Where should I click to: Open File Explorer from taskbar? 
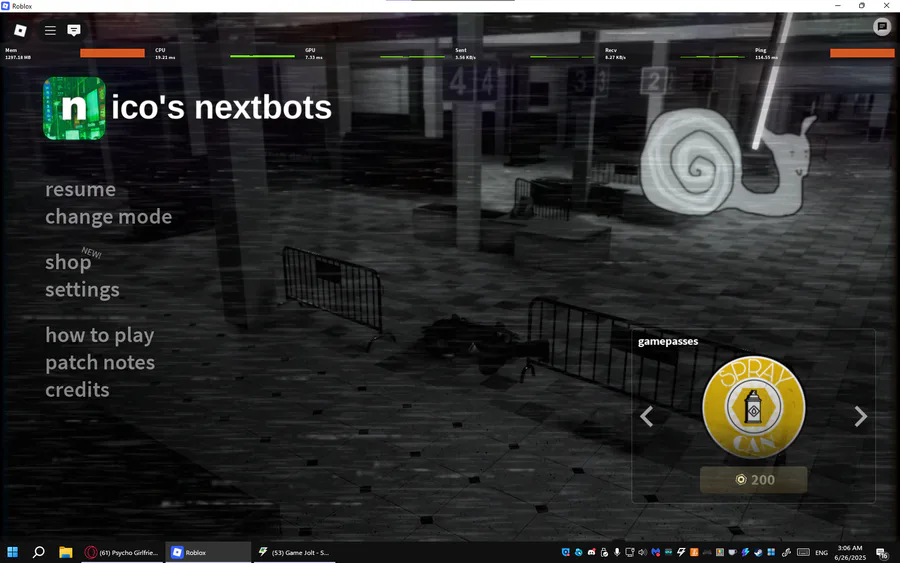(65, 552)
